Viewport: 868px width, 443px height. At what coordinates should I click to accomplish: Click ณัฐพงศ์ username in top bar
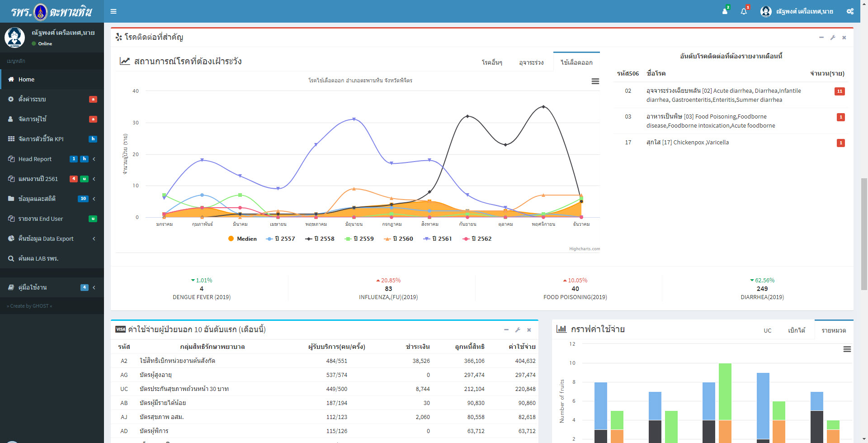click(805, 11)
